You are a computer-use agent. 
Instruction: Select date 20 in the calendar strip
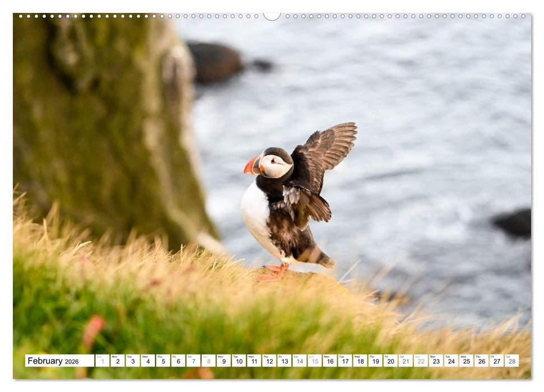tap(391, 361)
